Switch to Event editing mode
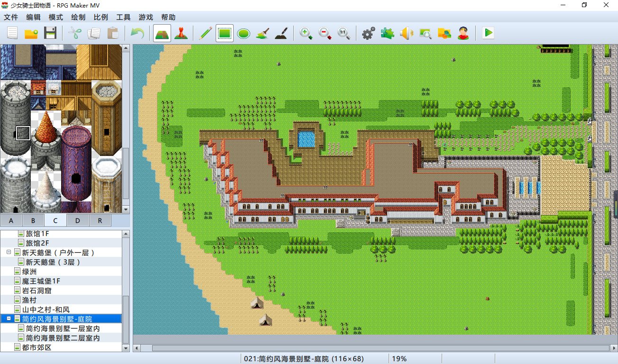Viewport: 618px width, 364px height. [181, 33]
